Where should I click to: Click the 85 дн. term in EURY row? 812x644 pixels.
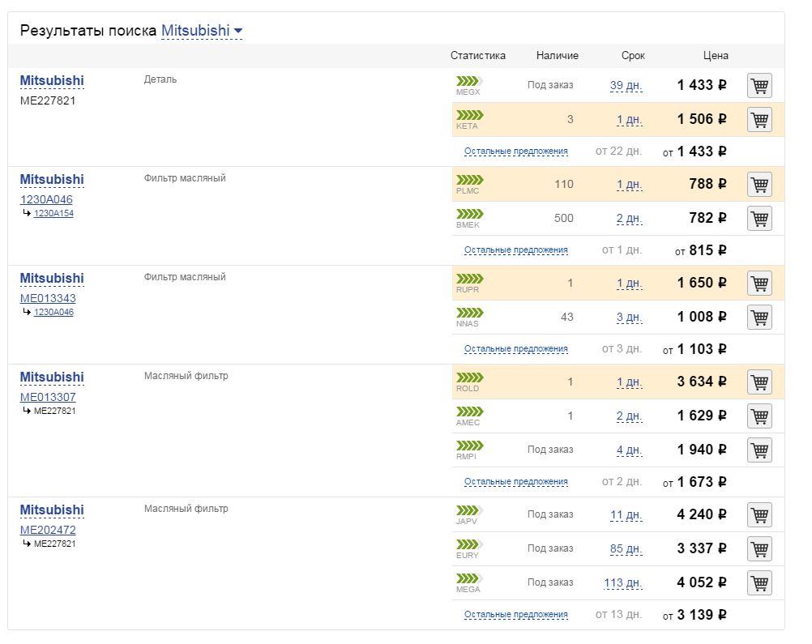click(x=626, y=548)
